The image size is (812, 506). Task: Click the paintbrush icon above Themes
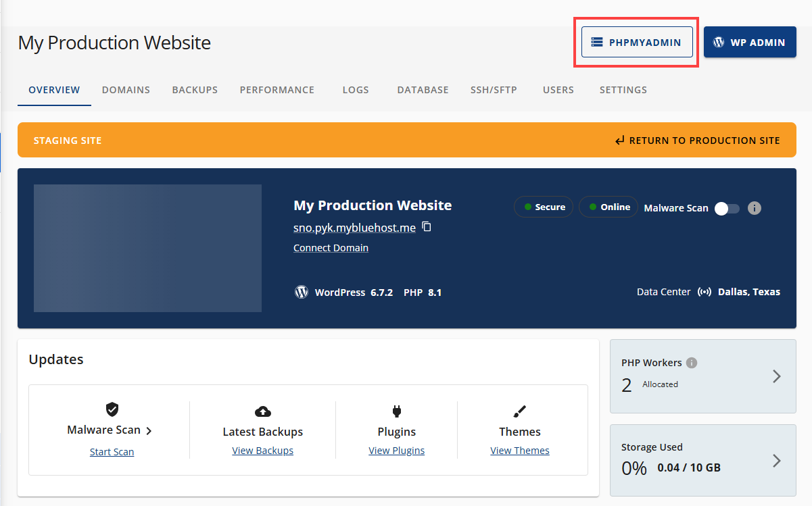click(520, 411)
